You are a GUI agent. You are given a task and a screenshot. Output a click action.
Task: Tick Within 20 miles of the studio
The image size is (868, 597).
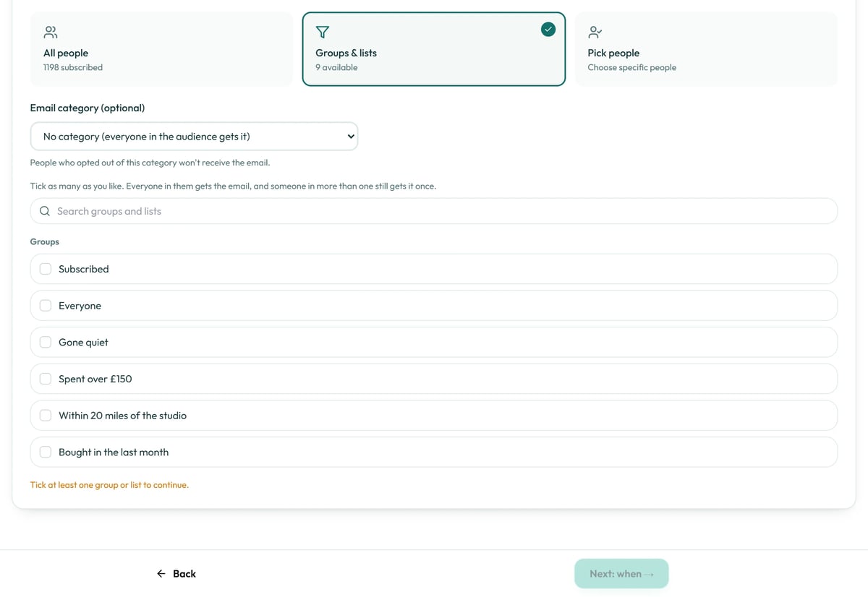[x=46, y=416]
